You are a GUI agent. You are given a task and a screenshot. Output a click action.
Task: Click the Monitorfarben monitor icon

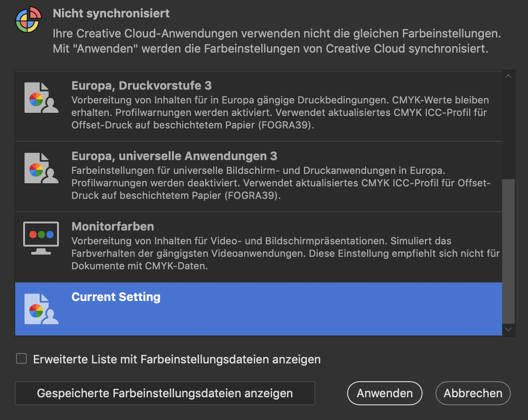pos(41,238)
